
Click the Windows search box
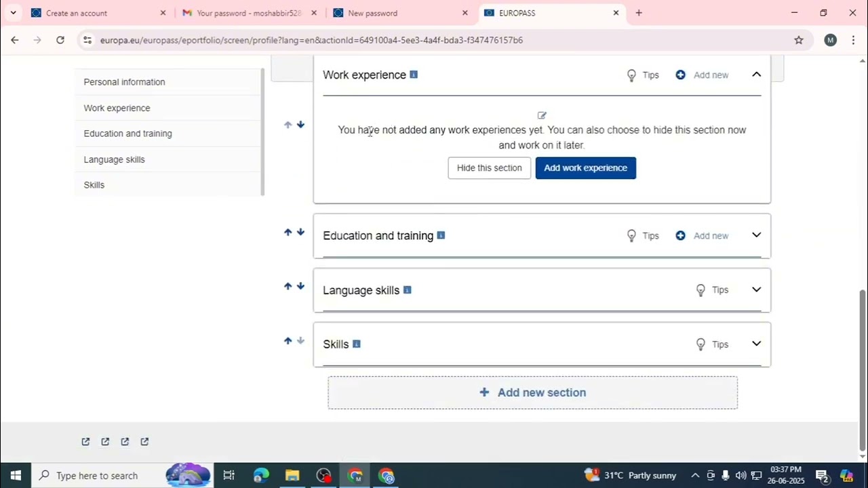[x=123, y=475]
